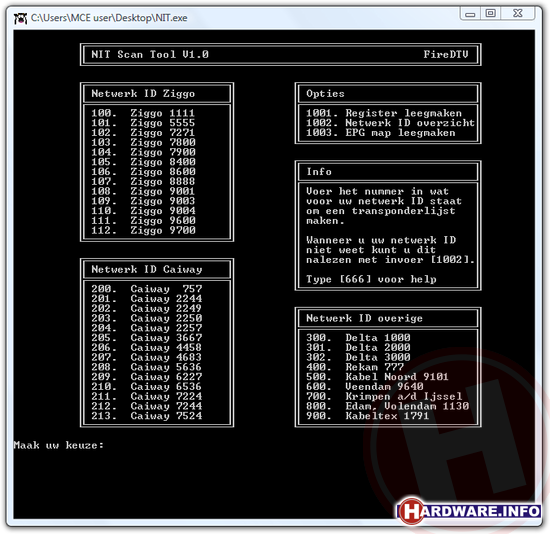Image resolution: width=550 pixels, height=534 pixels.
Task: Click the 'Type [666] voor help' line
Action: 371,279
